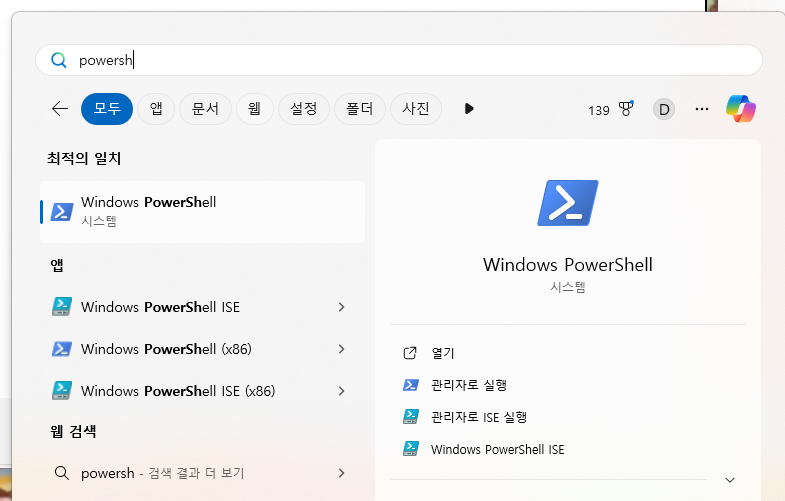The image size is (785, 501).
Task: Select the 앱 filter tab
Action: pos(156,109)
